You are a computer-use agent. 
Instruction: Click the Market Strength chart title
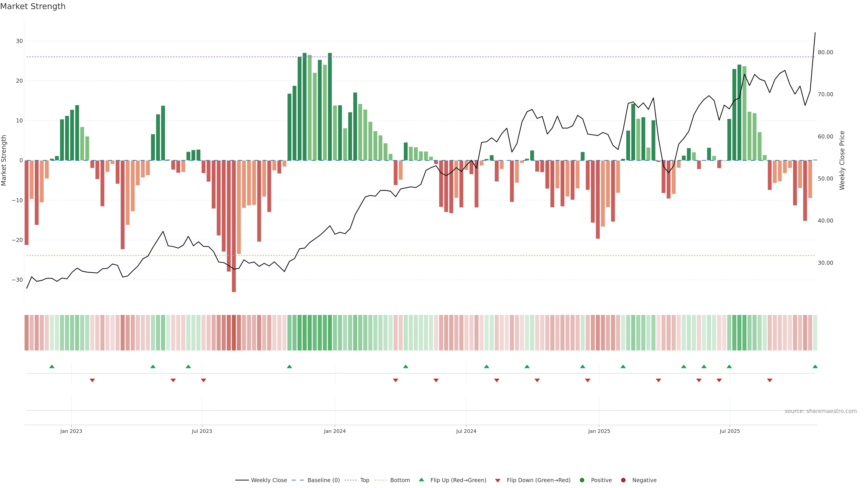point(33,6)
